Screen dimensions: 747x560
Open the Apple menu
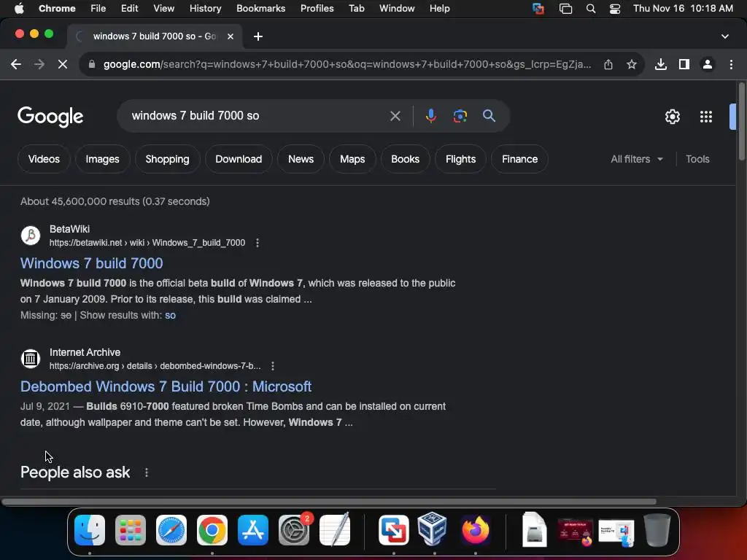[19, 9]
